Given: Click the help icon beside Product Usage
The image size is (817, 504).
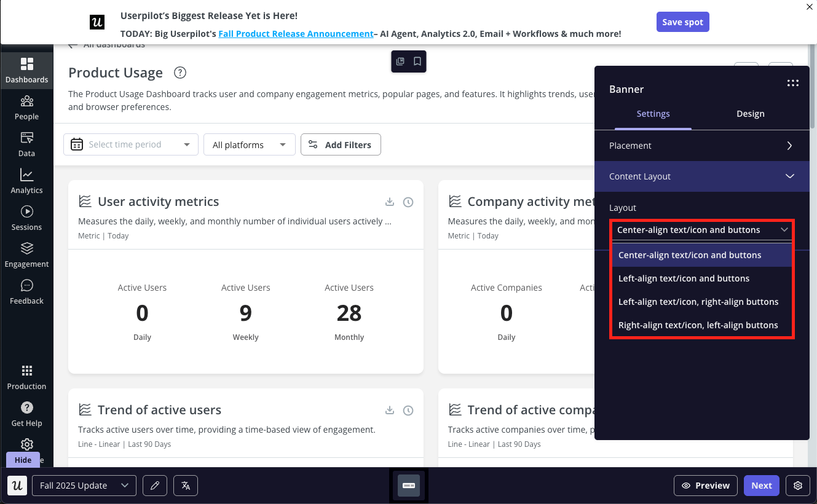Looking at the screenshot, I should click(180, 73).
